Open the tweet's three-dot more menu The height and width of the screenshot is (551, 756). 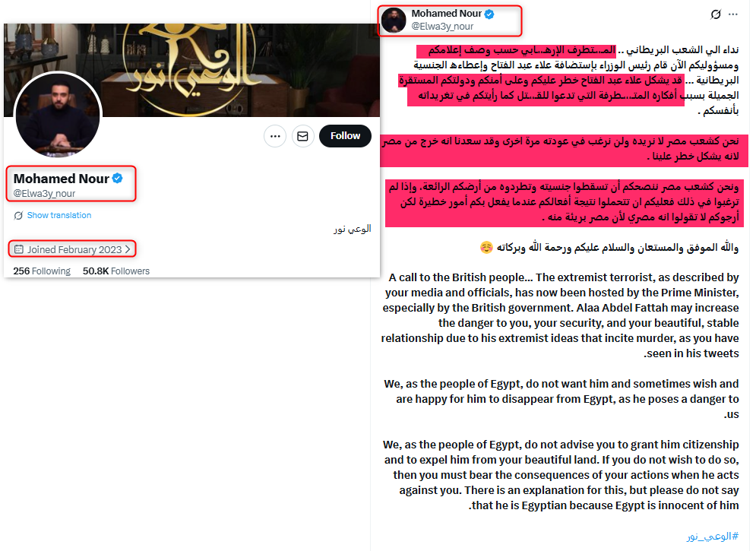pos(733,14)
